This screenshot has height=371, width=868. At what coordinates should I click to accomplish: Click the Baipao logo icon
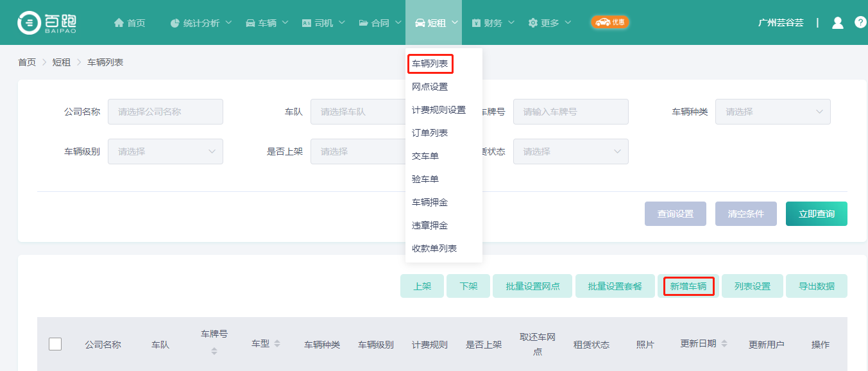pyautogui.click(x=29, y=22)
